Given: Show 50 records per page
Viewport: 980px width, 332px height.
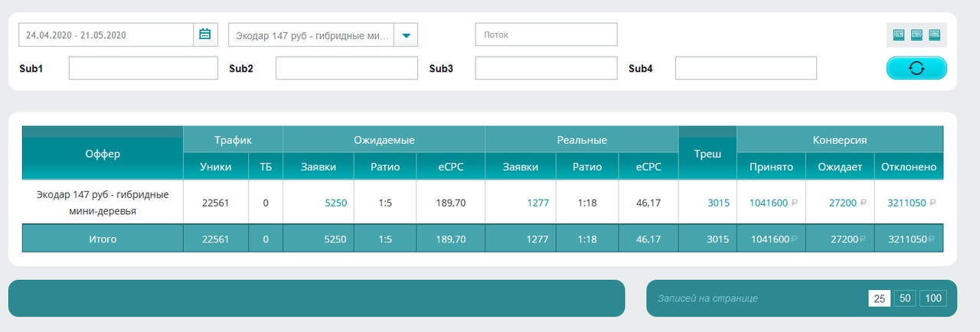Looking at the screenshot, I should coord(904,298).
